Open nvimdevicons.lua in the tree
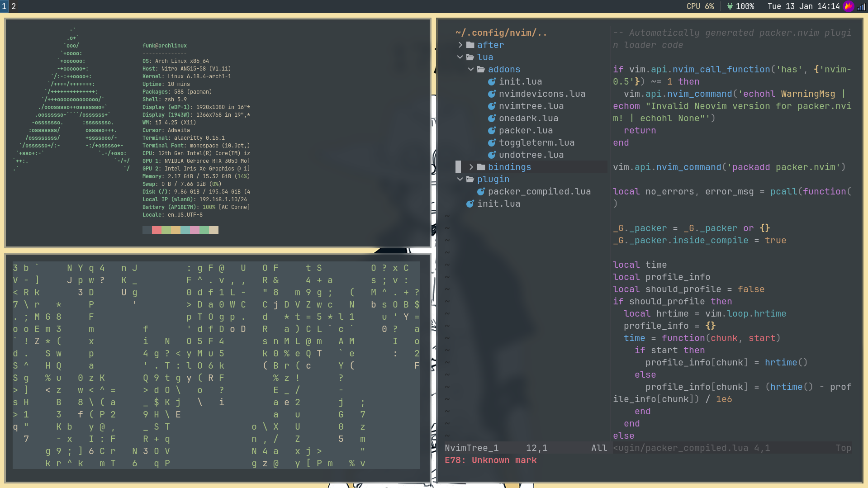Screen dimensions: 868x488 click(542, 94)
